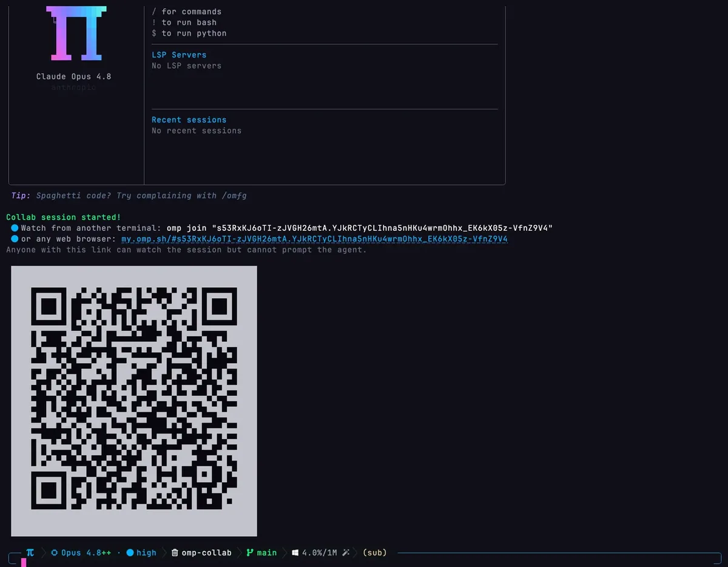Click the 'high' effort label
This screenshot has height=567, width=728.
[x=146, y=553]
